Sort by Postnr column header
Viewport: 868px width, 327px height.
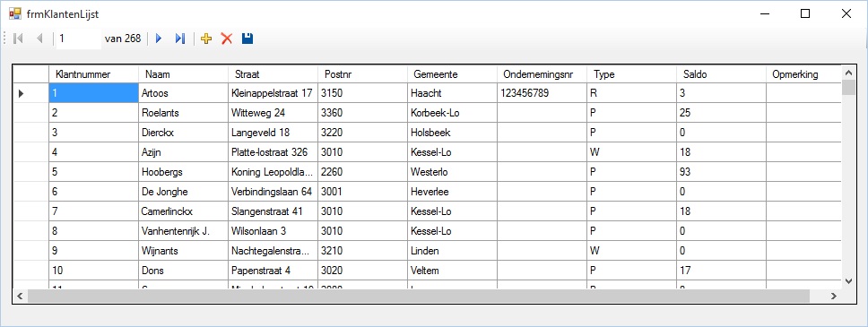coord(362,74)
